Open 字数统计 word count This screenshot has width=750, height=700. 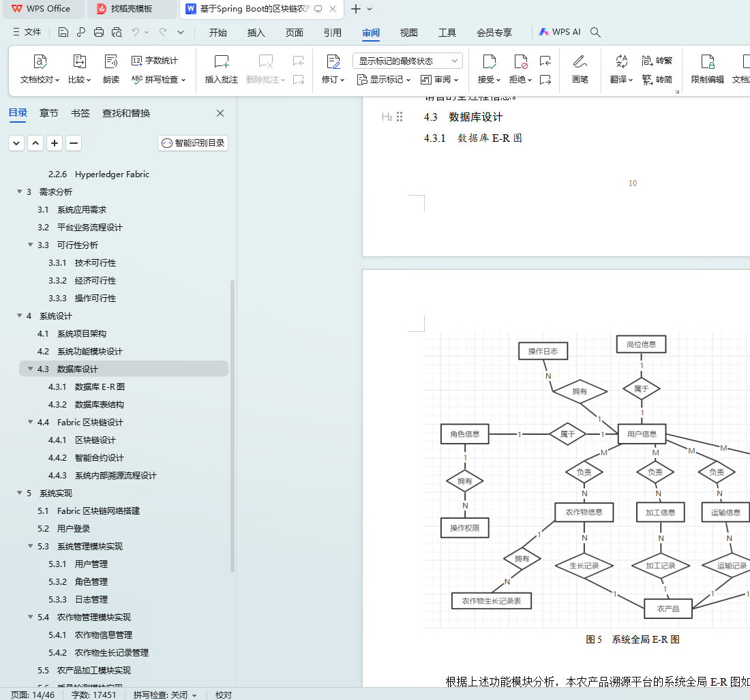pos(155,61)
